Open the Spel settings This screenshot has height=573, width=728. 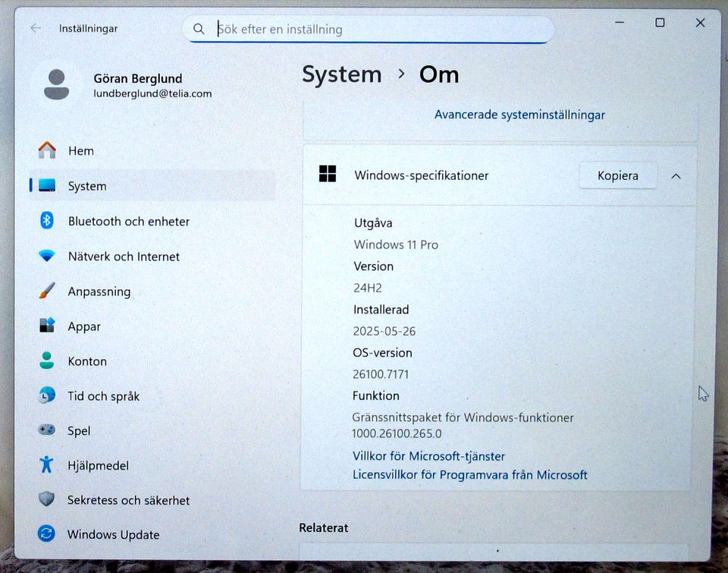point(152,431)
